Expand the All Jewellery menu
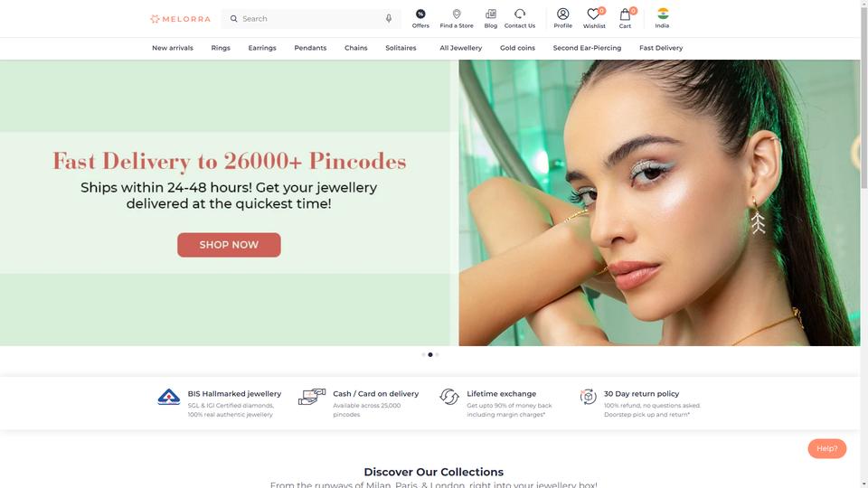 click(x=460, y=48)
